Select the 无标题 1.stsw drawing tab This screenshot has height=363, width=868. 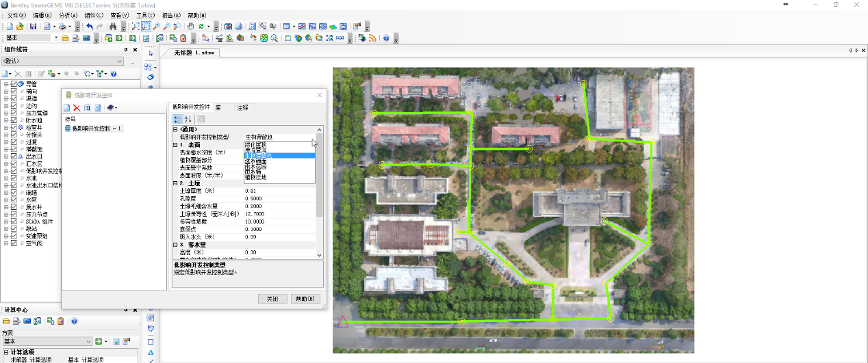[194, 52]
